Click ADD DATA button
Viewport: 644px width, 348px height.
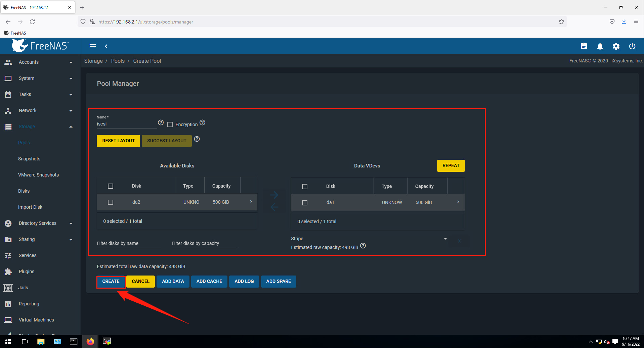(x=173, y=282)
